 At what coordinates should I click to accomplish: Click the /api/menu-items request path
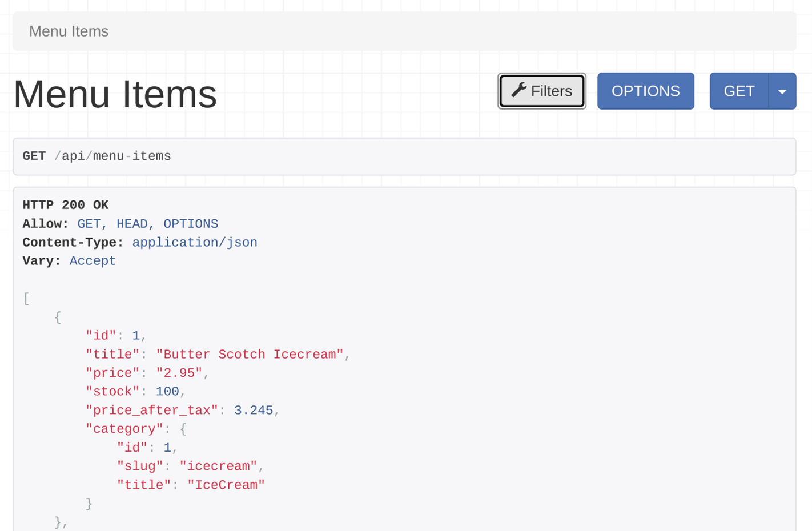click(x=112, y=156)
